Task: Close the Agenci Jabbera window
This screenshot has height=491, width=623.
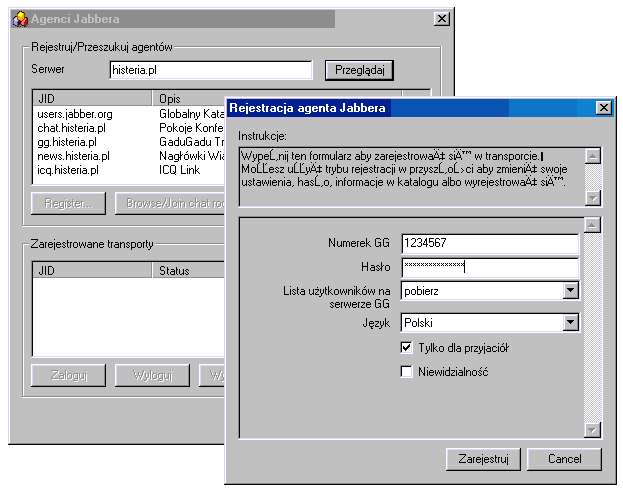Action: (x=441, y=19)
